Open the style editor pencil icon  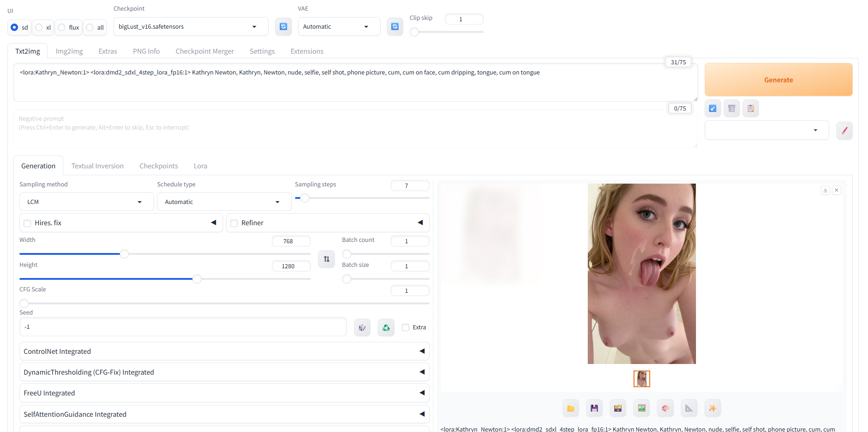point(844,130)
